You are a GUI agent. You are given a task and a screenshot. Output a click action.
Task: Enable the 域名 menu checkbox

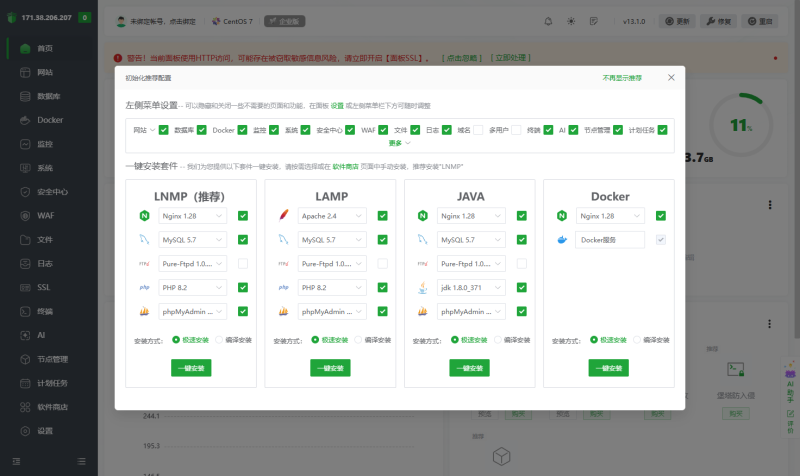[478, 130]
